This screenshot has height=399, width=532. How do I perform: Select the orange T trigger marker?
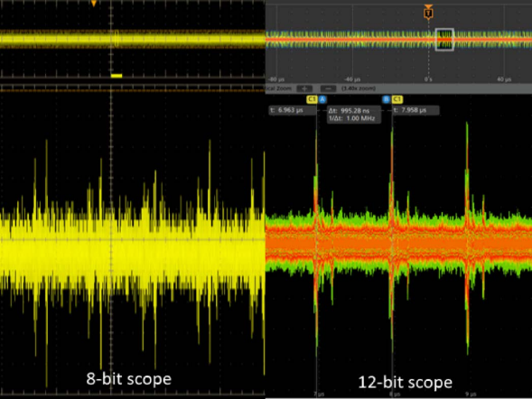428,14
